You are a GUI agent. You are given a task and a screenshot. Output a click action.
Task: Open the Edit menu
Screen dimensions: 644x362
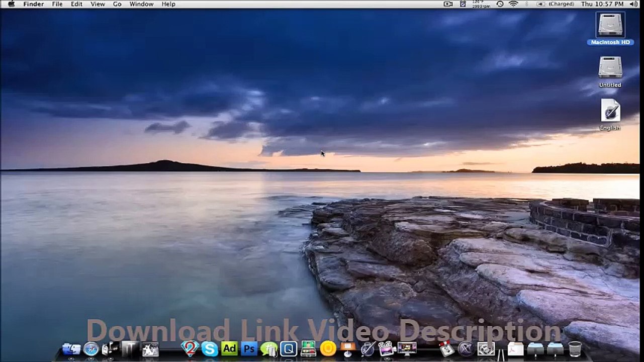[x=76, y=4]
